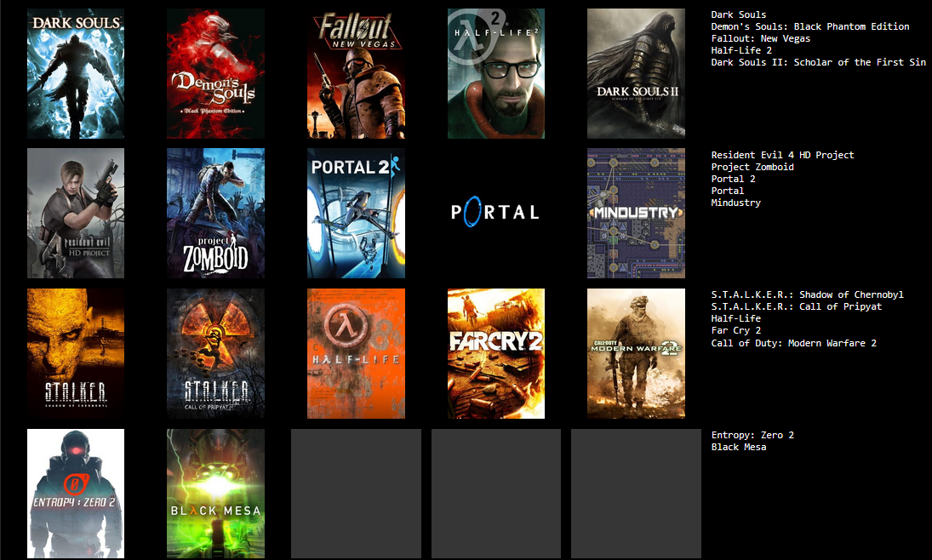Select the 'Project Zomboid' list entry

pos(752,167)
